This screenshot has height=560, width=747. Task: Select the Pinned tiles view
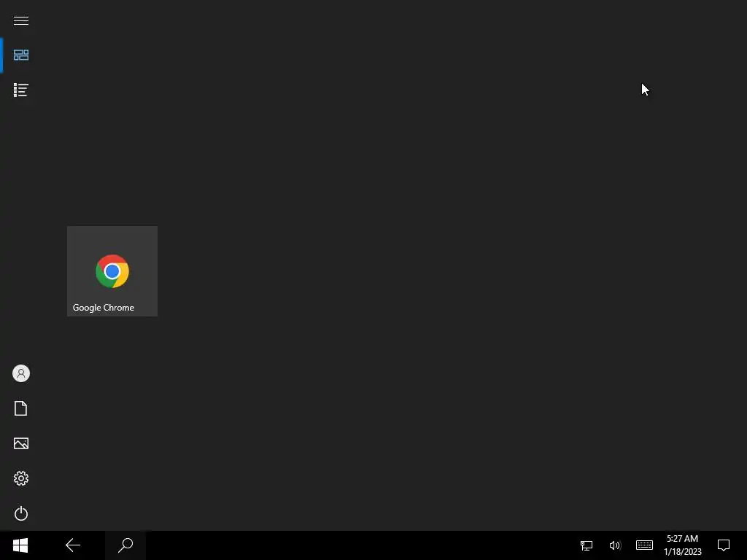[21, 55]
